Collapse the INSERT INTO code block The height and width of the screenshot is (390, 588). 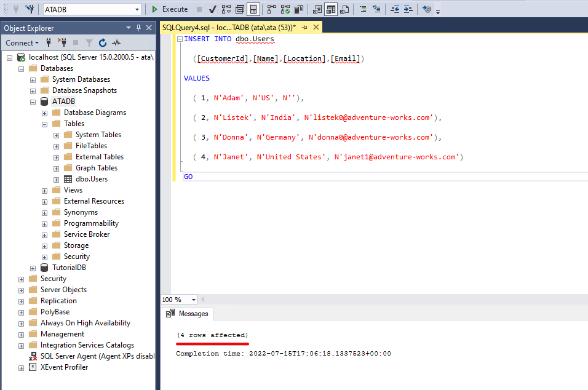(x=180, y=39)
